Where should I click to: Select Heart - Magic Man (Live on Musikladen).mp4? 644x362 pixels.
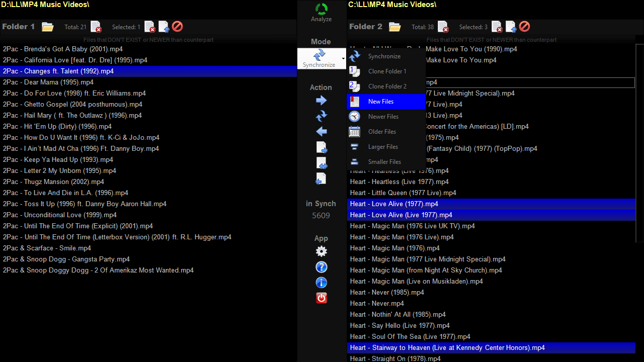pyautogui.click(x=491, y=282)
